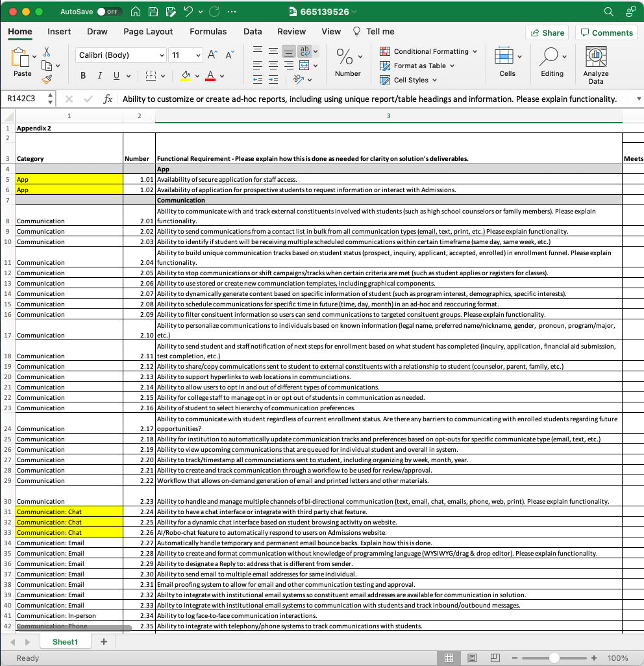Screen dimensions: 644x666
Task: Open the Comments pane button
Action: (x=606, y=32)
